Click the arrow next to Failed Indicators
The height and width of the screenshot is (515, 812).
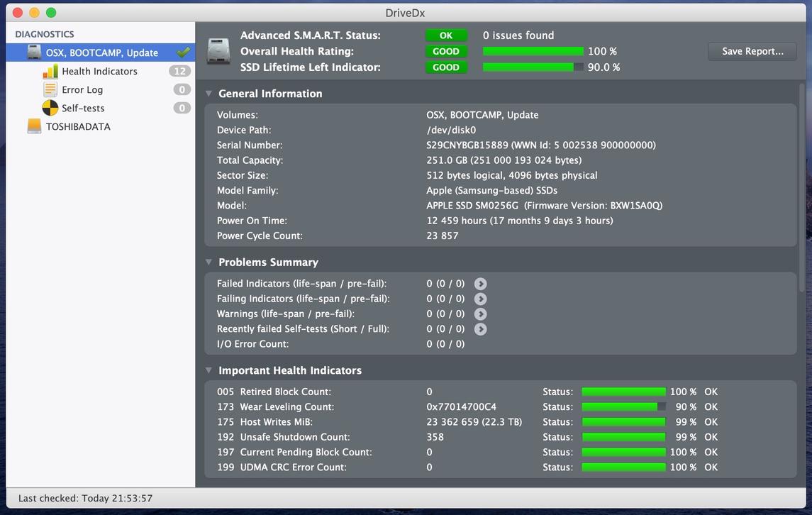click(x=481, y=284)
